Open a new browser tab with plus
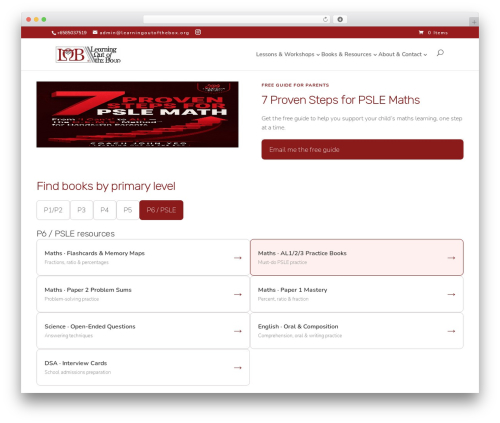This screenshot has height=423, width=500. [x=474, y=22]
